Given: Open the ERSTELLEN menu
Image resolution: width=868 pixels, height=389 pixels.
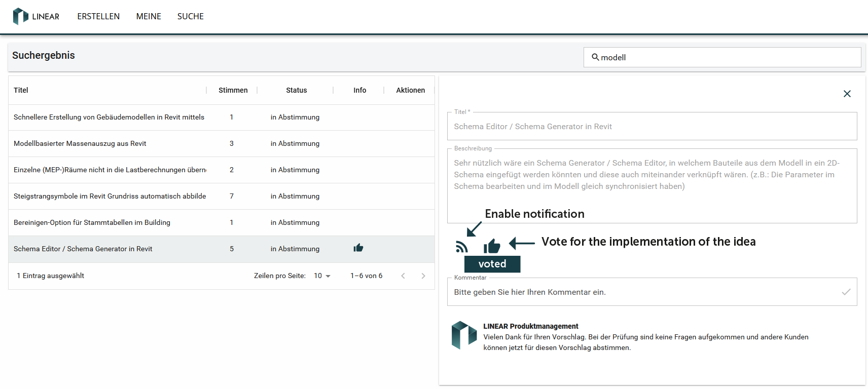Looking at the screenshot, I should (98, 16).
